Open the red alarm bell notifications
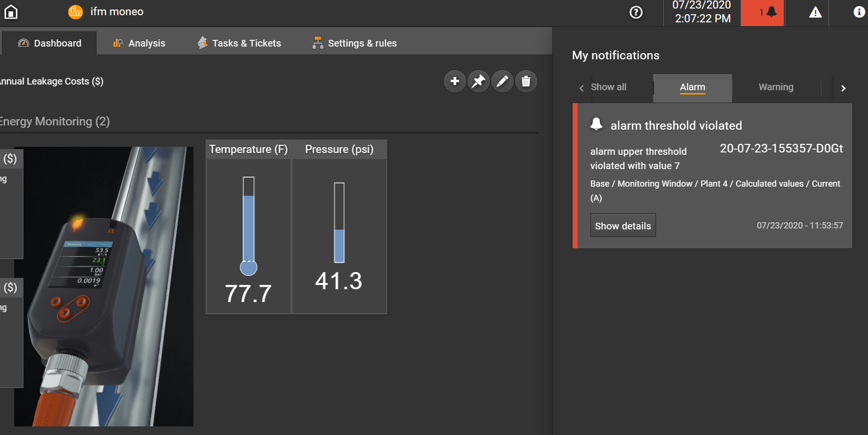The image size is (868, 435). click(x=762, y=13)
